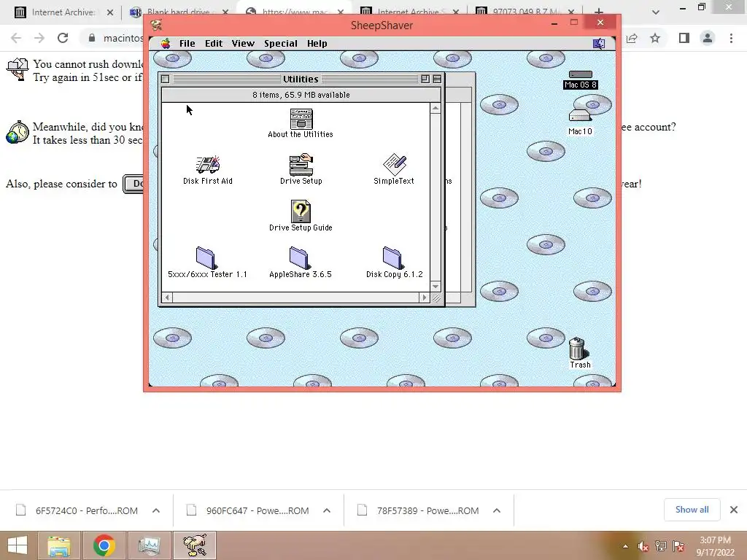
Task: Open a new Chrome tab
Action: point(599,12)
